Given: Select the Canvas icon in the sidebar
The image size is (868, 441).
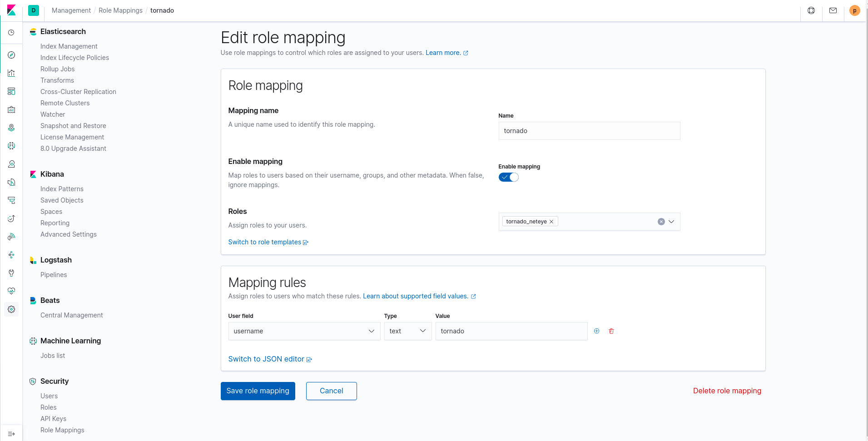Looking at the screenshot, I should pyautogui.click(x=11, y=109).
